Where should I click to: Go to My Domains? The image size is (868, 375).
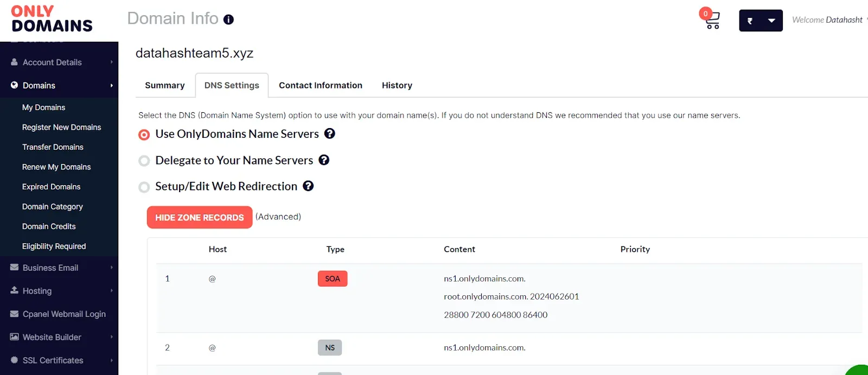[43, 107]
